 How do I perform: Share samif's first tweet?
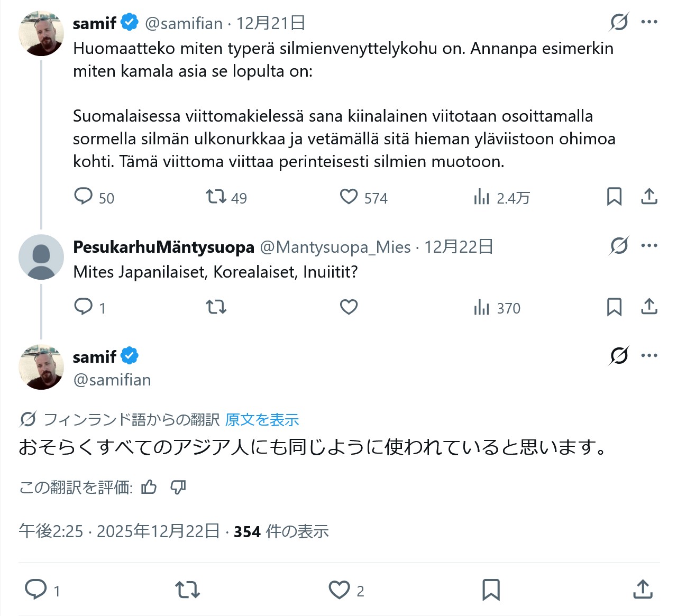click(x=649, y=197)
